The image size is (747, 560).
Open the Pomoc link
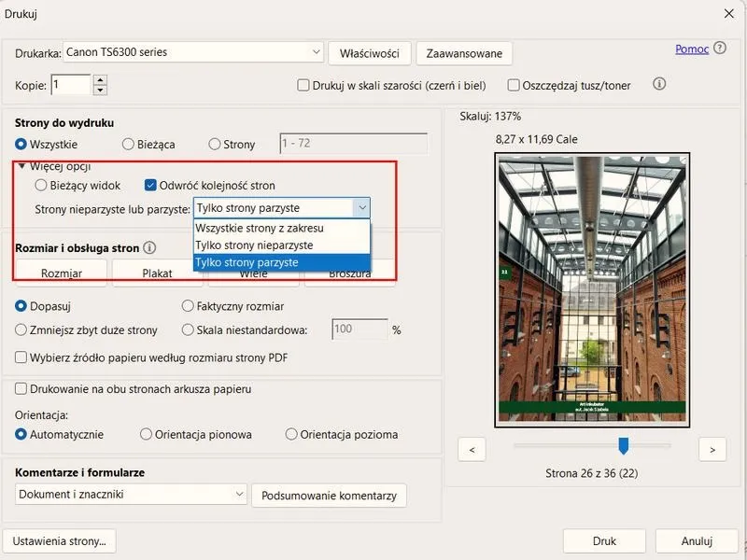(x=692, y=49)
